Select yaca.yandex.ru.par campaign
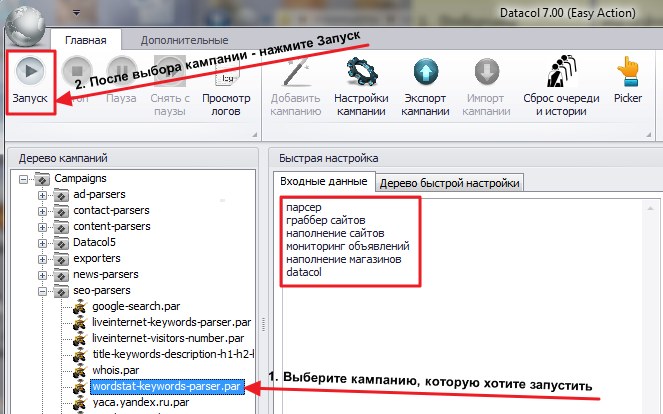This screenshot has width=663, height=414. 141,403
